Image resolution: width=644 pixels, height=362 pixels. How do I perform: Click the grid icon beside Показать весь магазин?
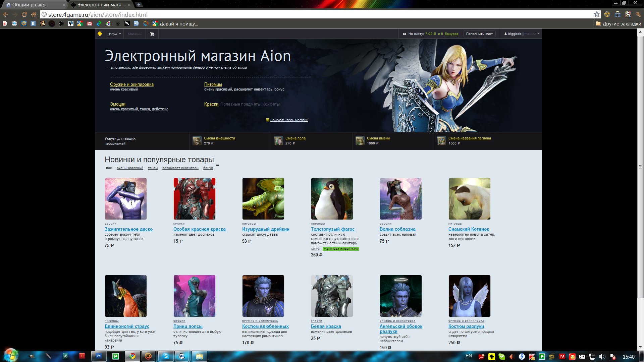[268, 120]
